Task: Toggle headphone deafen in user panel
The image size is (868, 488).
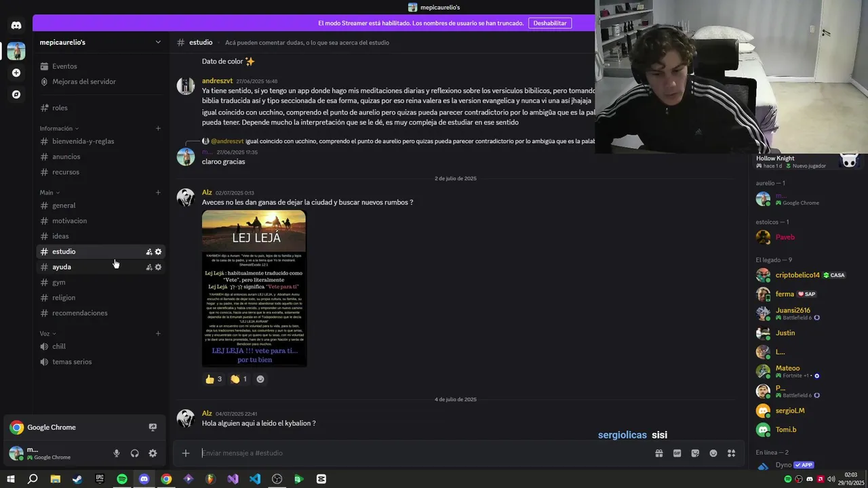Action: point(134,453)
